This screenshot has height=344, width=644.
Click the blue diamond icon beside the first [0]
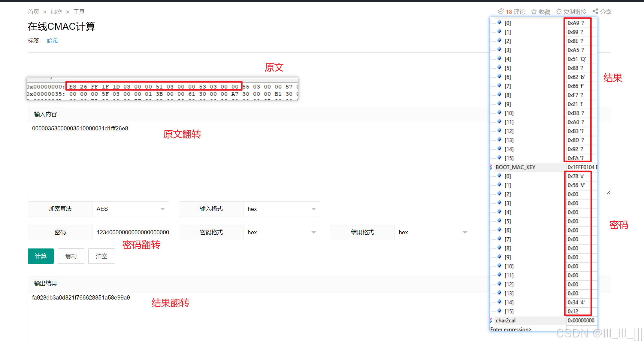[x=499, y=23]
